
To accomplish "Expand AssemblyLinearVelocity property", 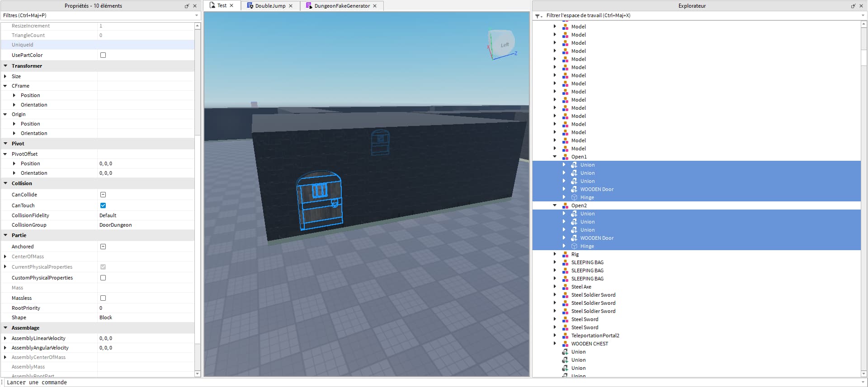I will pos(5,338).
